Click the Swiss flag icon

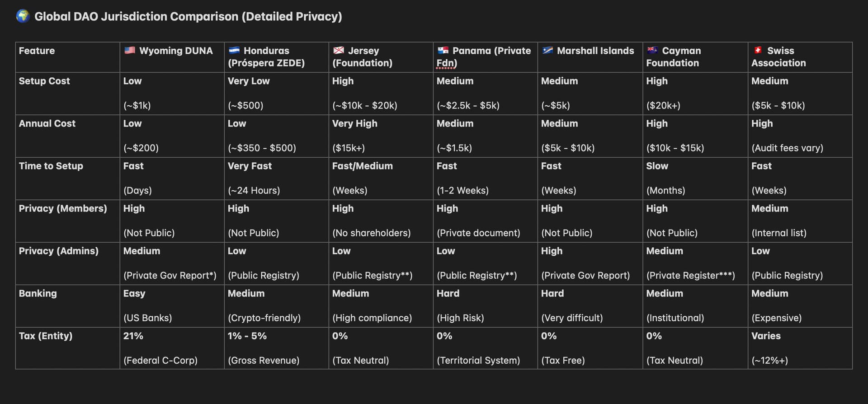point(758,50)
